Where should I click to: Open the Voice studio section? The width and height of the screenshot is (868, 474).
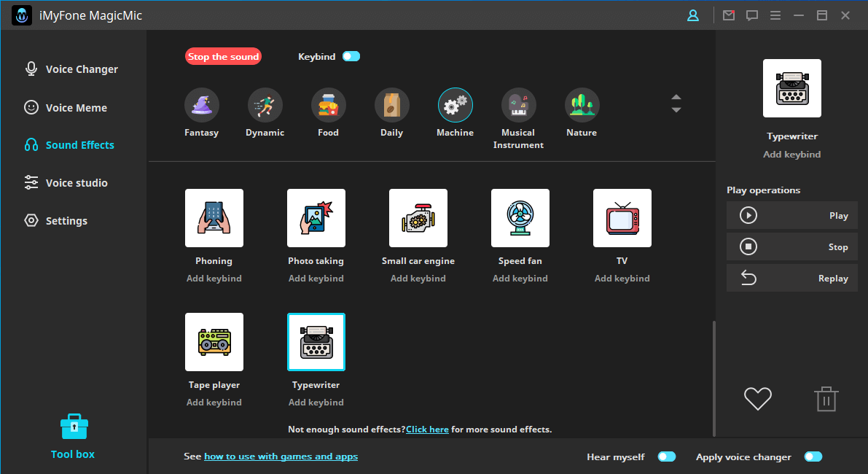tap(66, 183)
